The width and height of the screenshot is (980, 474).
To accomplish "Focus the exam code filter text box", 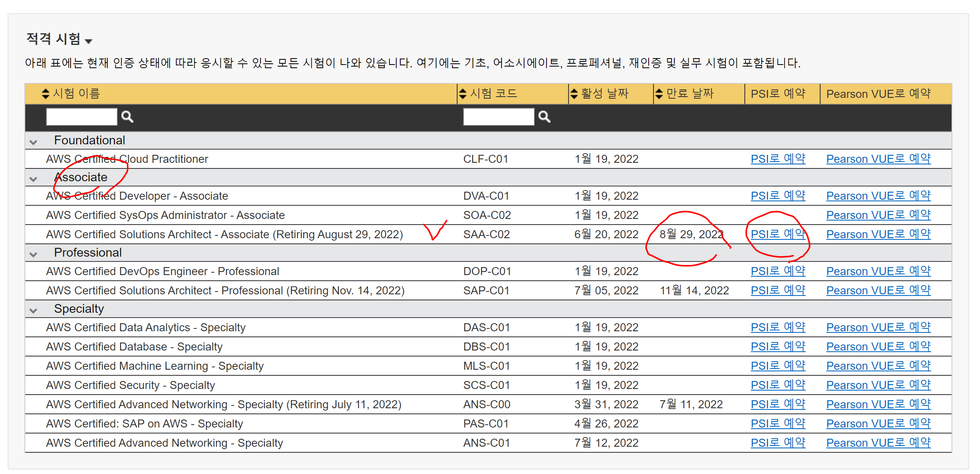I will pos(498,117).
